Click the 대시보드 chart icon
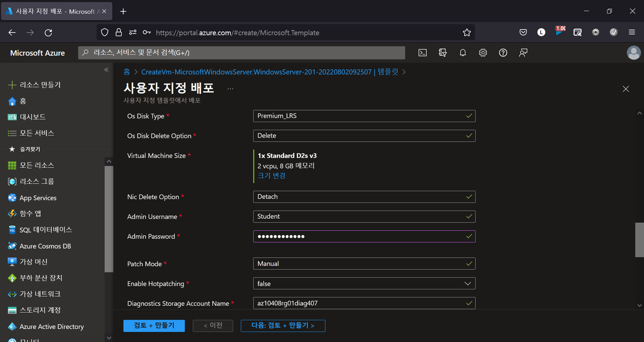The height and width of the screenshot is (342, 644). coord(12,117)
